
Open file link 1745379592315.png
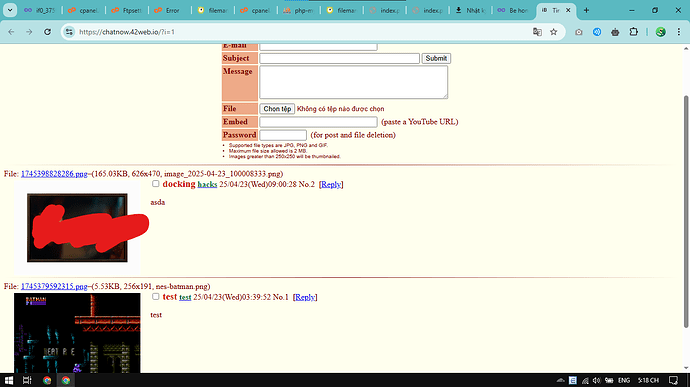[x=54, y=287]
